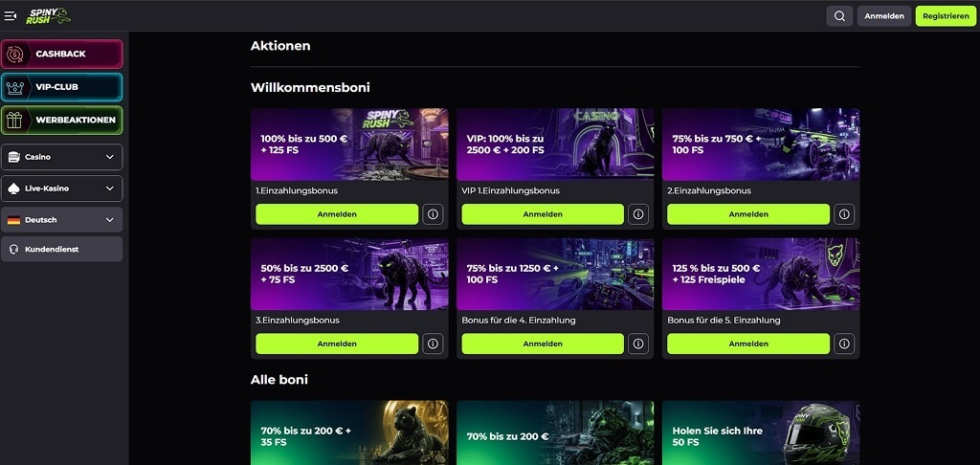Image resolution: width=980 pixels, height=465 pixels.
Task: Open info icon for 3.Einzahlungsbonus
Action: pos(433,343)
